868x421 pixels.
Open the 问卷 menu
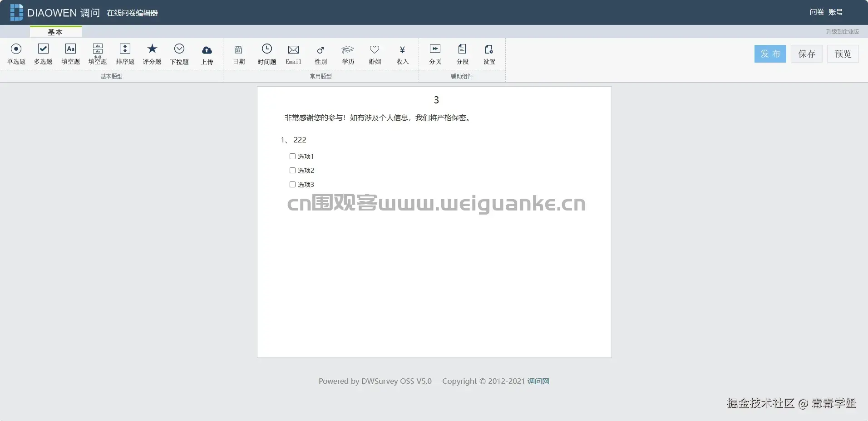click(x=816, y=12)
